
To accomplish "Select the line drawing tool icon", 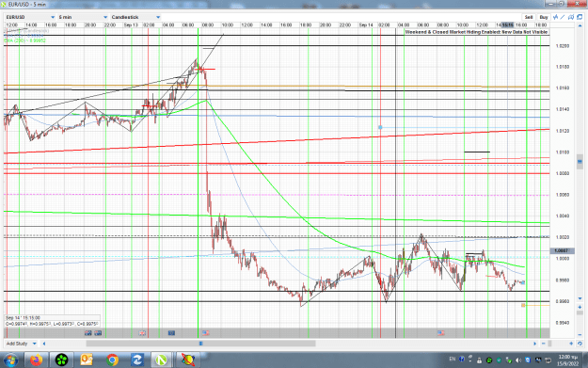I will point(563,17).
